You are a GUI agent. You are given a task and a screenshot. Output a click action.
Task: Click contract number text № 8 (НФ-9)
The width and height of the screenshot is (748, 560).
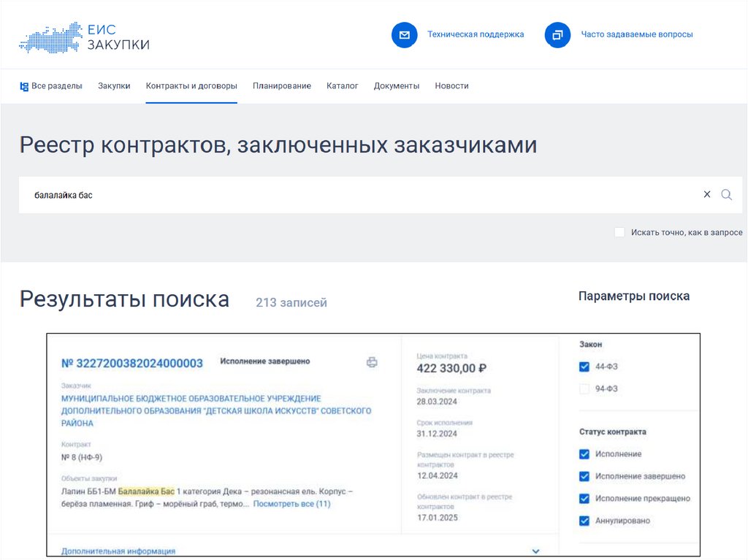82,458
